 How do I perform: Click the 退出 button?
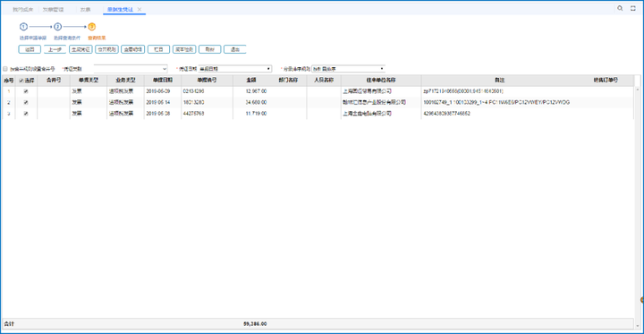tap(235, 49)
